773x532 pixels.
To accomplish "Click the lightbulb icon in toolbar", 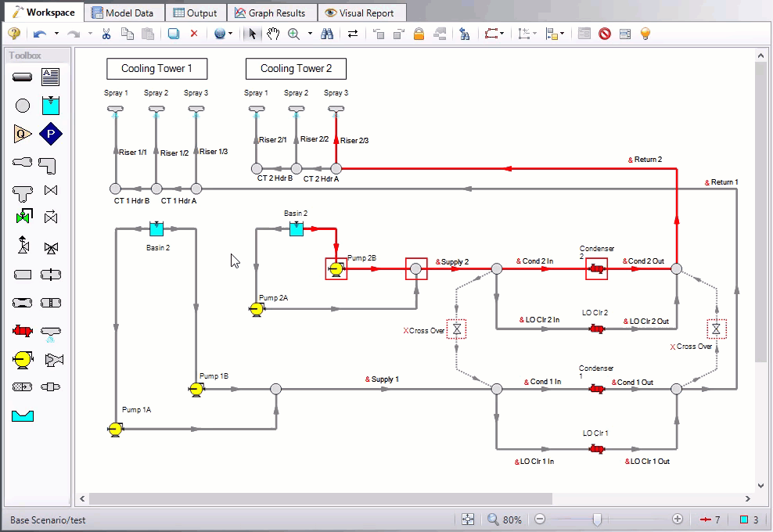I will (645, 34).
